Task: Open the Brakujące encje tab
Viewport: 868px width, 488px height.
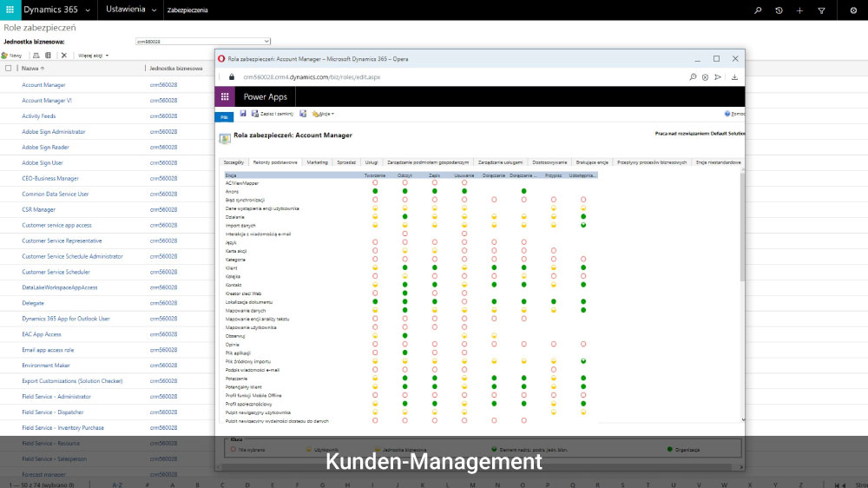Action: (x=592, y=162)
